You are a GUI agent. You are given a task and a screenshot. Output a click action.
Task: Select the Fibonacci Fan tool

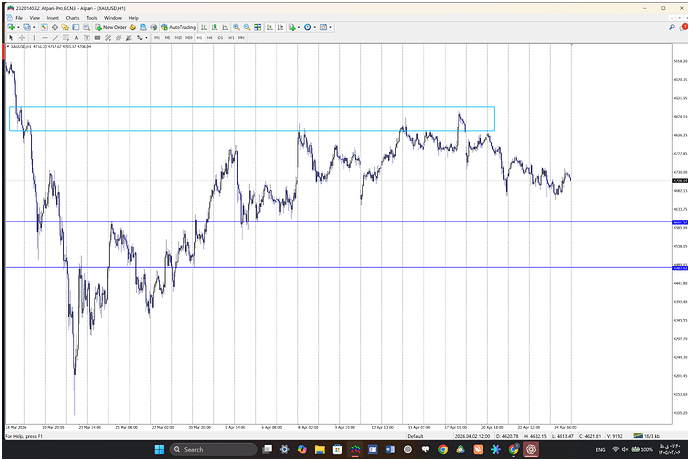(x=128, y=38)
